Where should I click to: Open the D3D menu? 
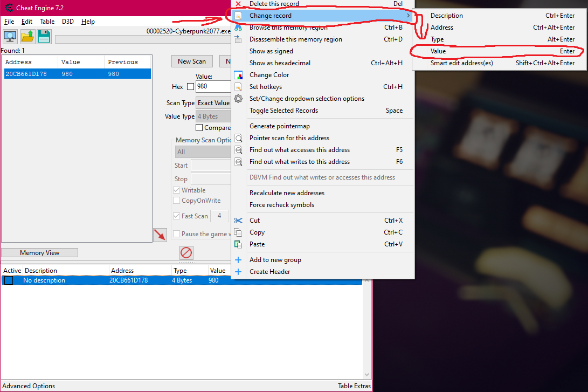click(68, 22)
